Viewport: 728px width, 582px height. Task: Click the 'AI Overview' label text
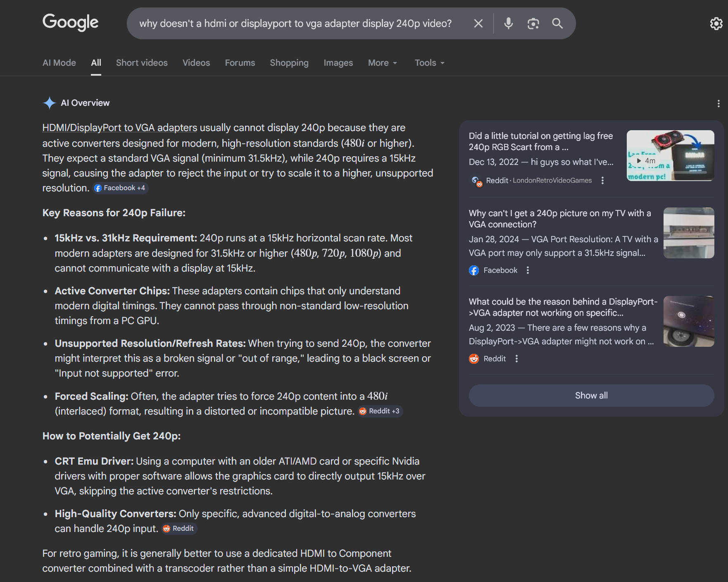coord(85,103)
